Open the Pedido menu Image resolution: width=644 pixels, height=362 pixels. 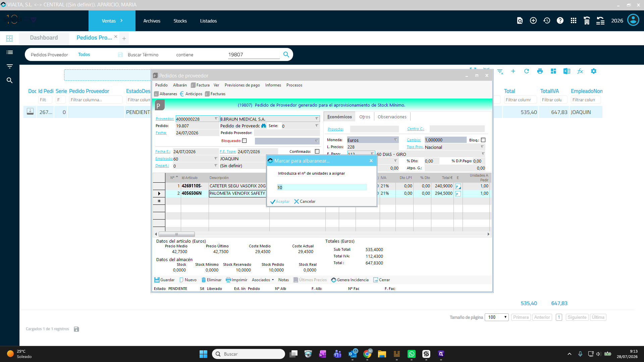point(161,85)
